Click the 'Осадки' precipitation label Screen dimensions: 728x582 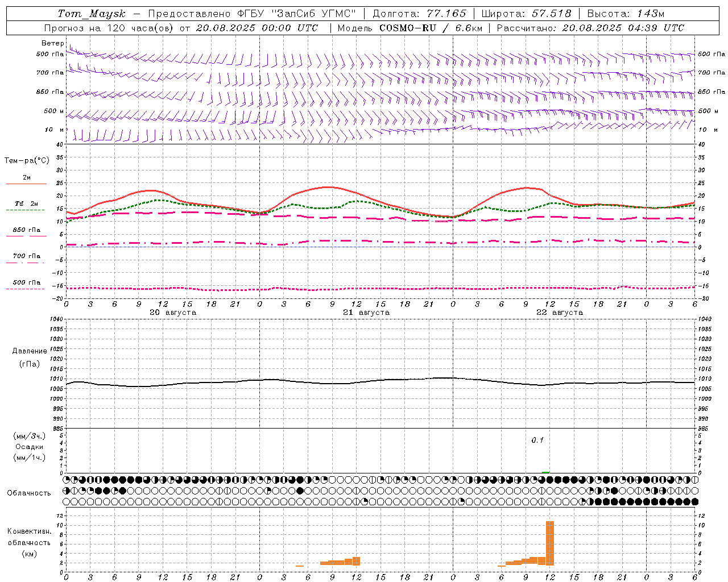(x=30, y=447)
